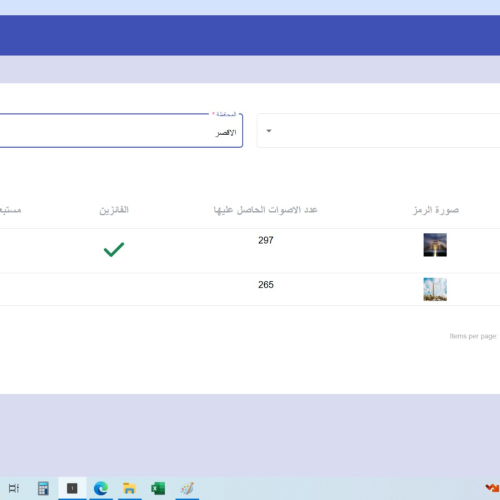
Task: Select the row with 265 votes
Action: [250, 289]
